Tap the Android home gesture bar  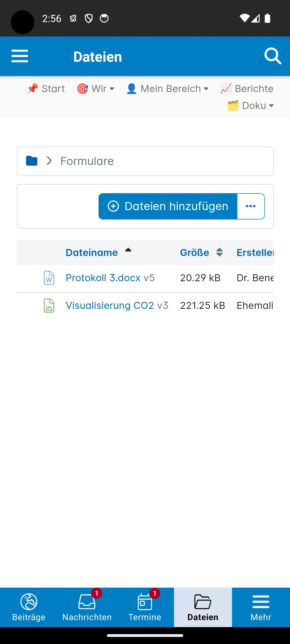tap(145, 635)
